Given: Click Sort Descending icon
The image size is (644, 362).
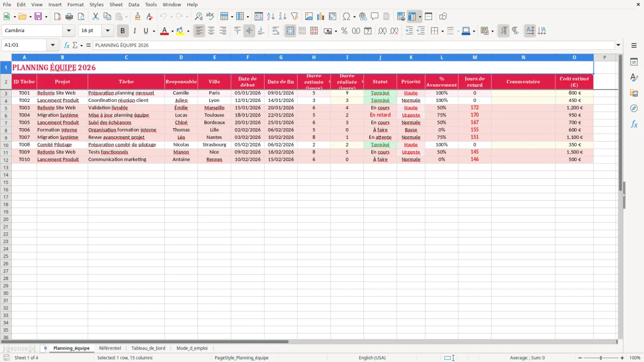Looking at the screenshot, I should tap(283, 17).
